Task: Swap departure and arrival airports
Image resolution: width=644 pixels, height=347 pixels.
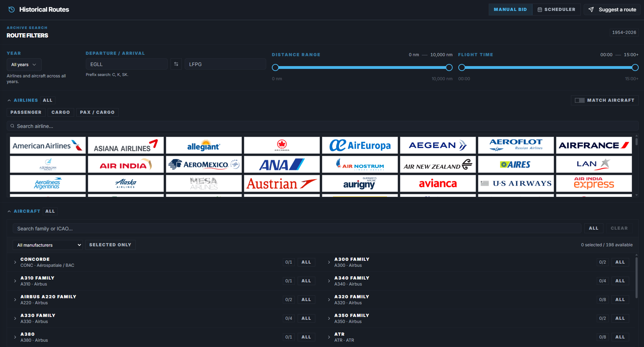Action: tap(176, 64)
